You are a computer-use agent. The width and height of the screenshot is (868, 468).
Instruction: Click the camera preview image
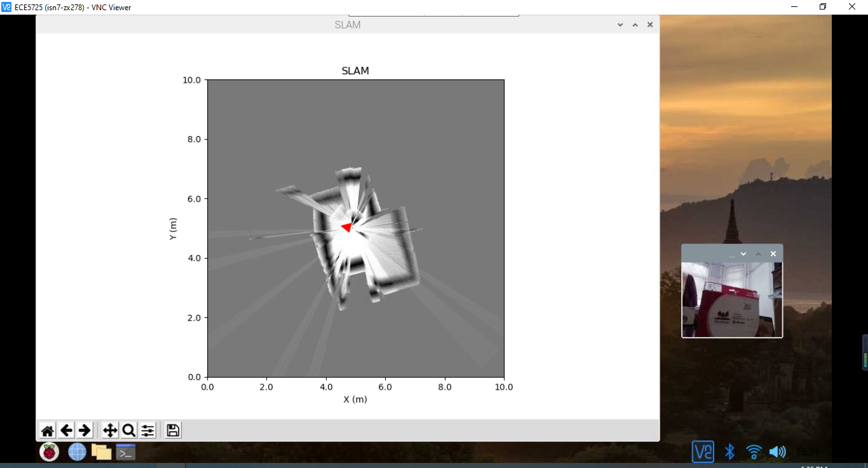click(x=732, y=299)
